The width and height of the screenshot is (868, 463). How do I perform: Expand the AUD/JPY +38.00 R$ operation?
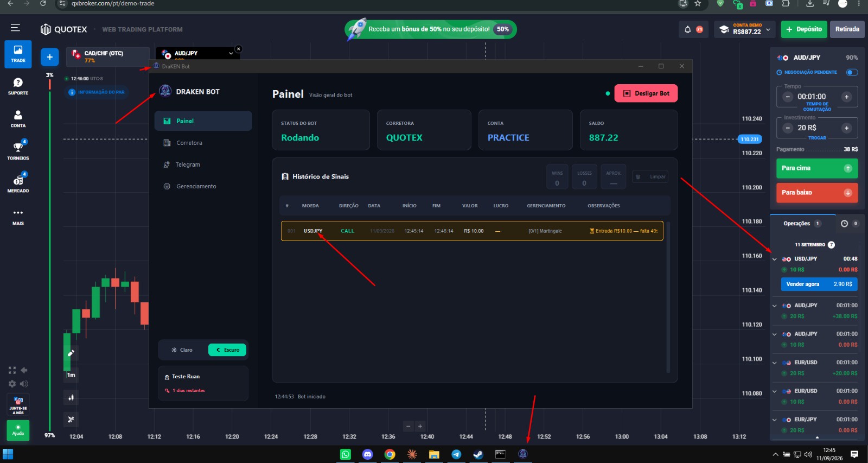point(775,306)
